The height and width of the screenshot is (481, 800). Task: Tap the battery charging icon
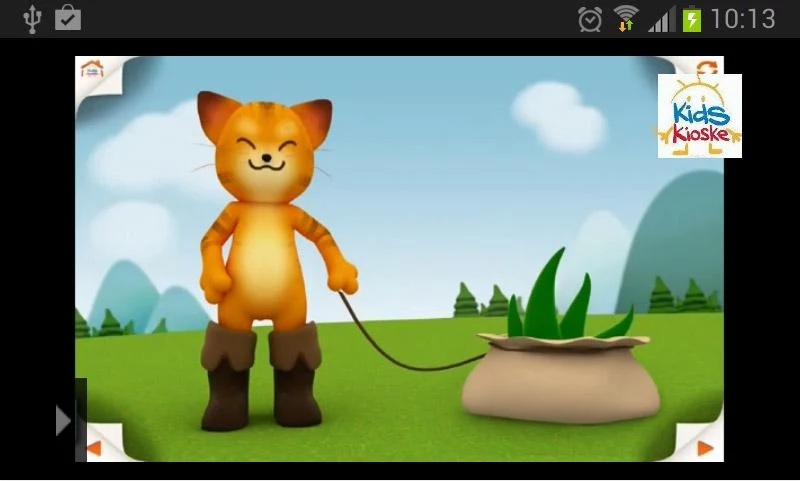click(691, 19)
